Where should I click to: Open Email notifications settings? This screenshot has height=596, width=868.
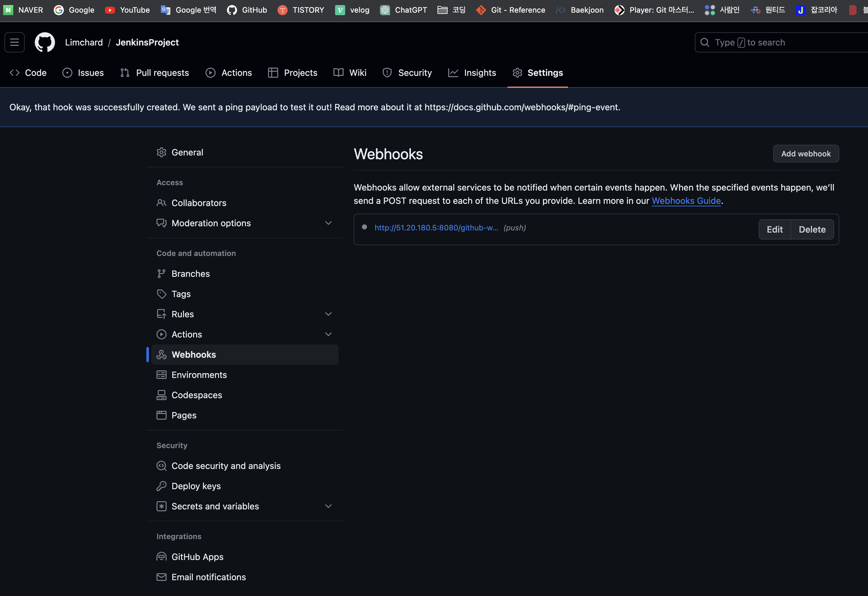pos(208,577)
